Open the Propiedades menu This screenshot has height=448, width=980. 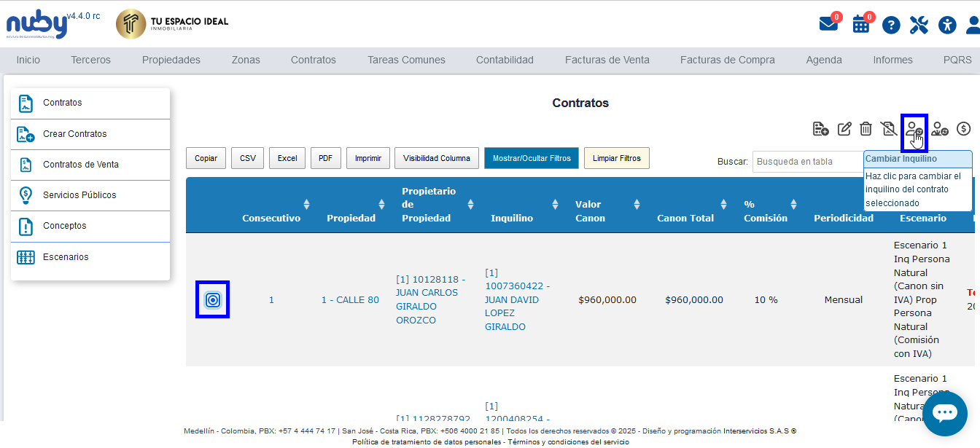point(171,60)
